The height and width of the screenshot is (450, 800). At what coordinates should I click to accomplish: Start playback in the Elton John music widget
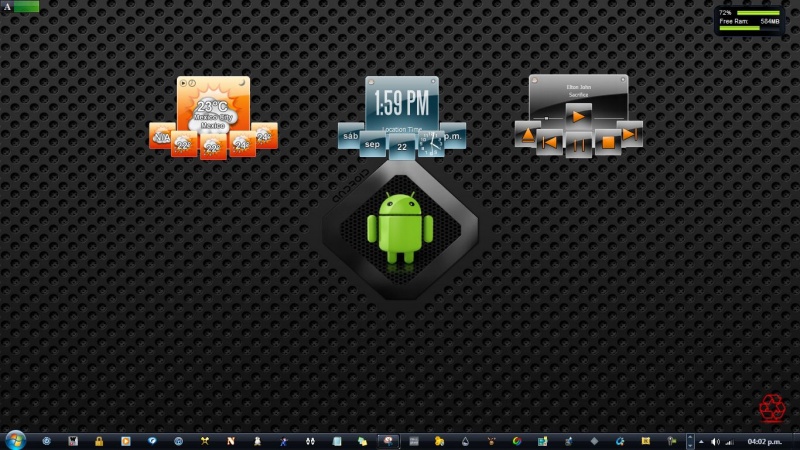(x=578, y=116)
